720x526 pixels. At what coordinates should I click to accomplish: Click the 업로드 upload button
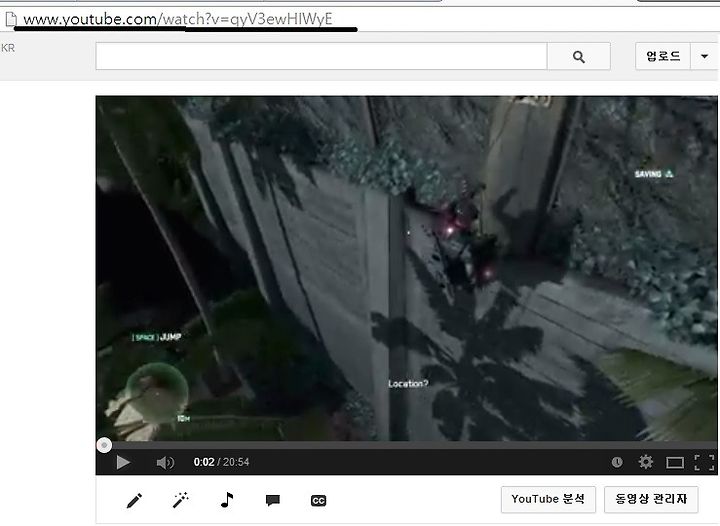point(663,56)
